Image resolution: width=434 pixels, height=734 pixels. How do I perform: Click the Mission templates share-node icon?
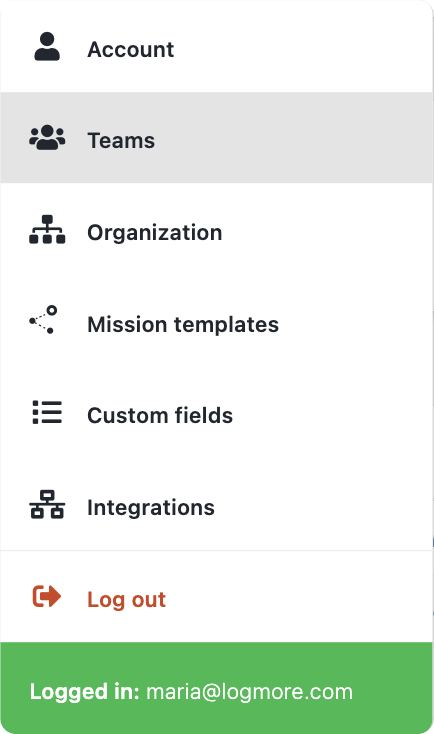(44, 320)
